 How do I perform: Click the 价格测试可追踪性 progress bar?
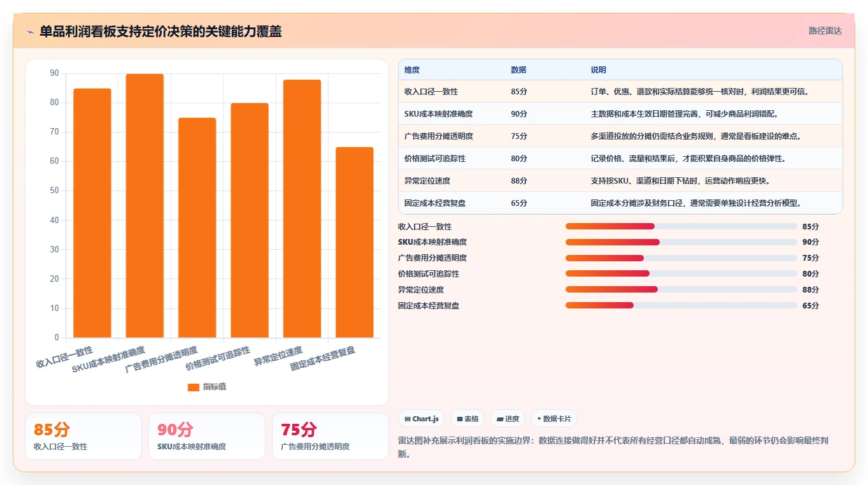point(681,273)
